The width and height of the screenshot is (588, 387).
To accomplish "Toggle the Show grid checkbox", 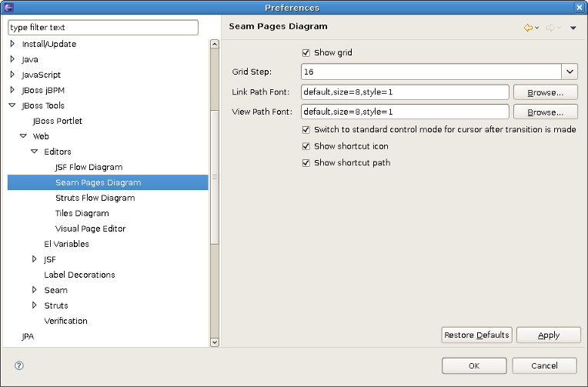I will pyautogui.click(x=306, y=53).
